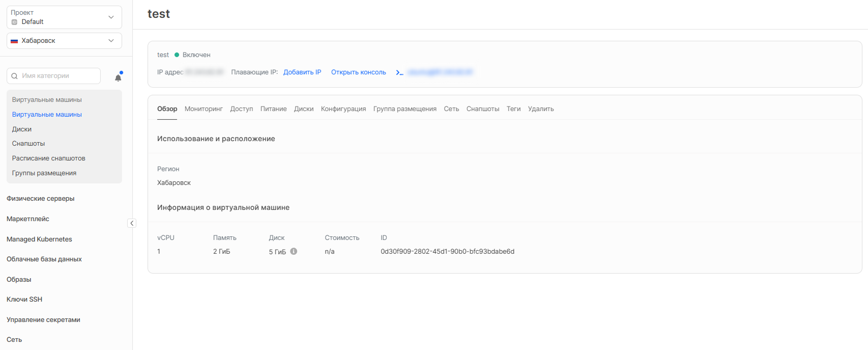
Task: Open the Доступ tab
Action: click(x=241, y=109)
